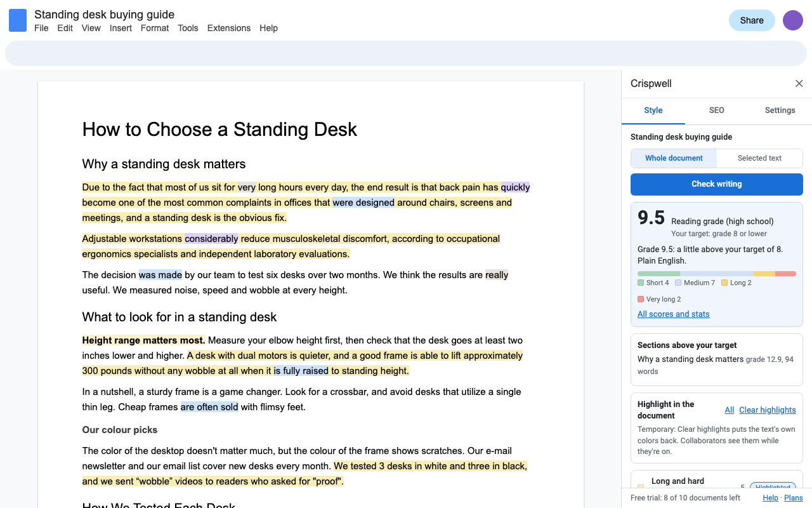Switch to the SEO tab
812x508 pixels.
tap(717, 110)
